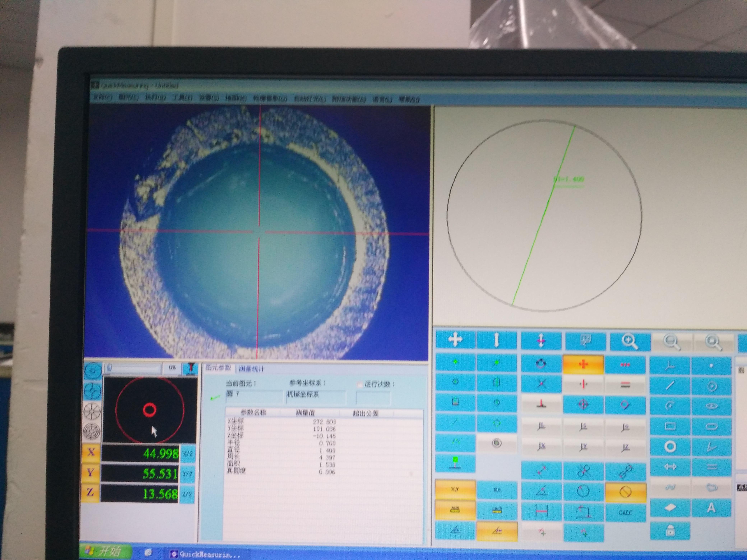Screen dimensions: 747x560
Task: Click the text annotation A tool
Action: 711,508
